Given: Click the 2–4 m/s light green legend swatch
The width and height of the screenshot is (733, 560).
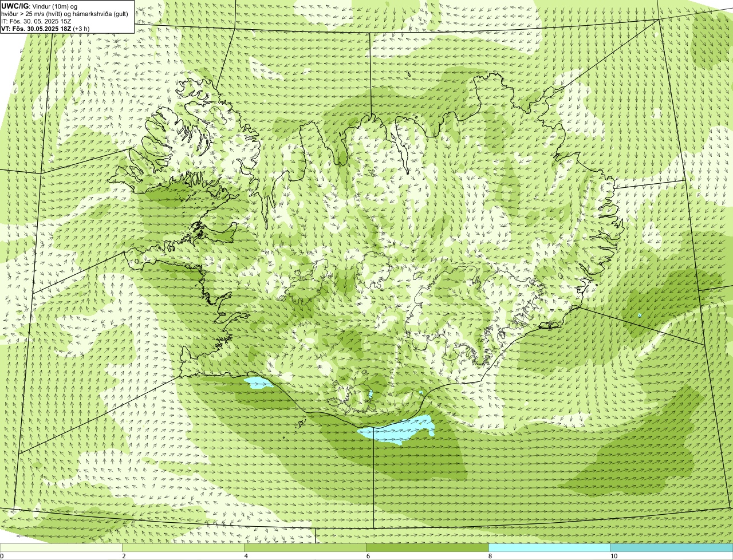Looking at the screenshot, I should tap(183, 548).
